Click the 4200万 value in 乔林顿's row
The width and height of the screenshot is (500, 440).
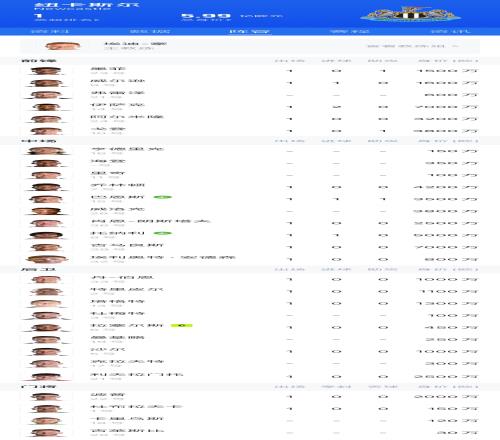click(x=445, y=187)
